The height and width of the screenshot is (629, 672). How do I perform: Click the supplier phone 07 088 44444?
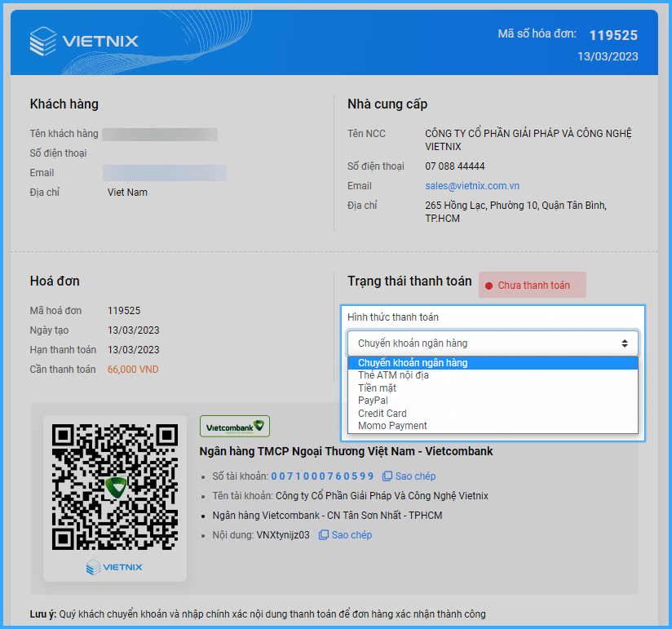[455, 166]
